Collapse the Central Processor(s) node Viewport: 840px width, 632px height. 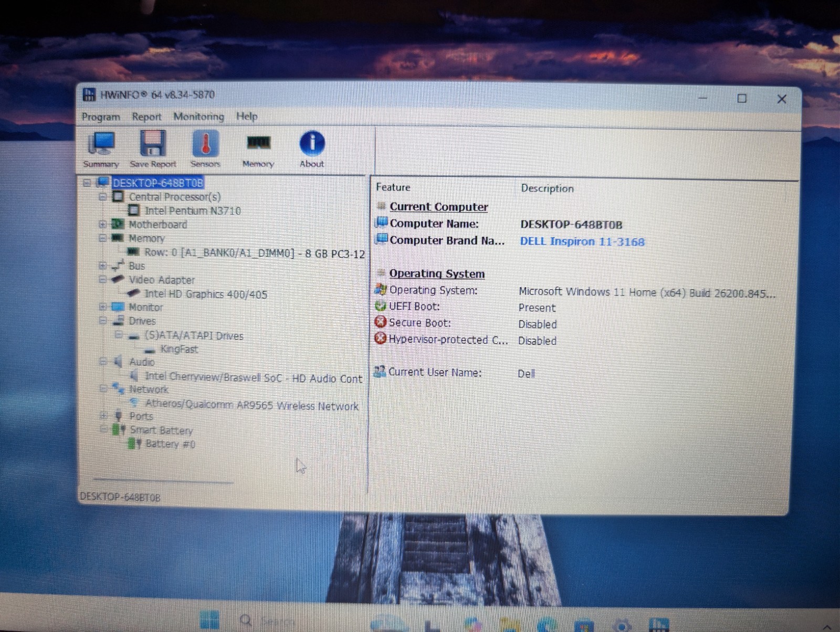point(103,197)
